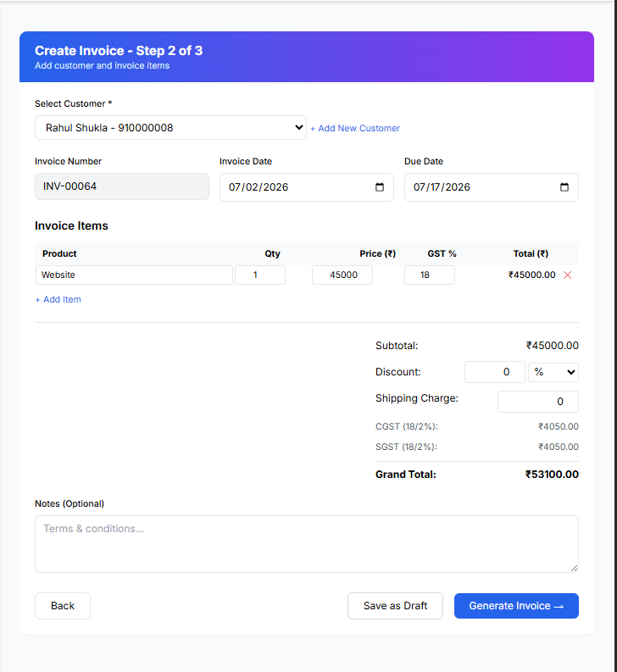The image size is (617, 672).
Task: Click the Discount amount input
Action: tap(495, 372)
